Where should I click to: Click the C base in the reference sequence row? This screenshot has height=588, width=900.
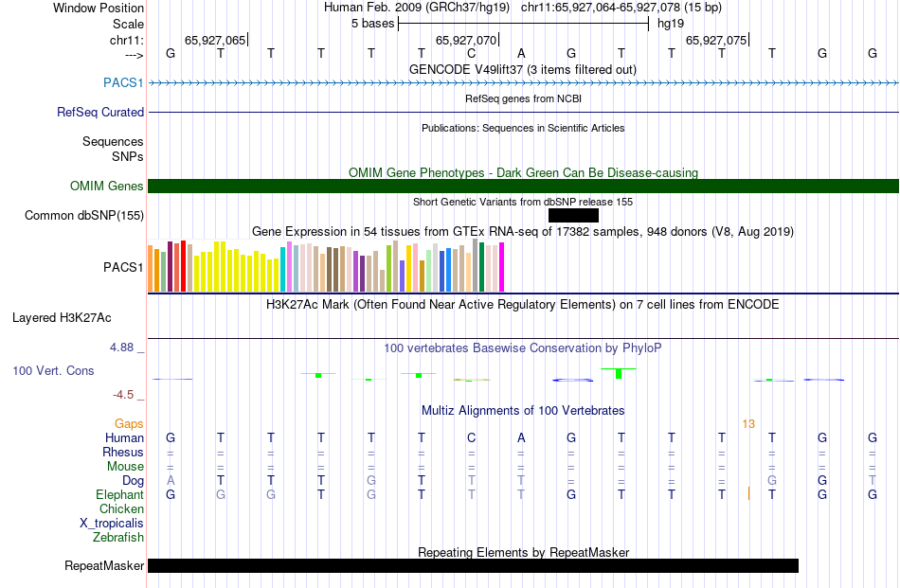471,53
